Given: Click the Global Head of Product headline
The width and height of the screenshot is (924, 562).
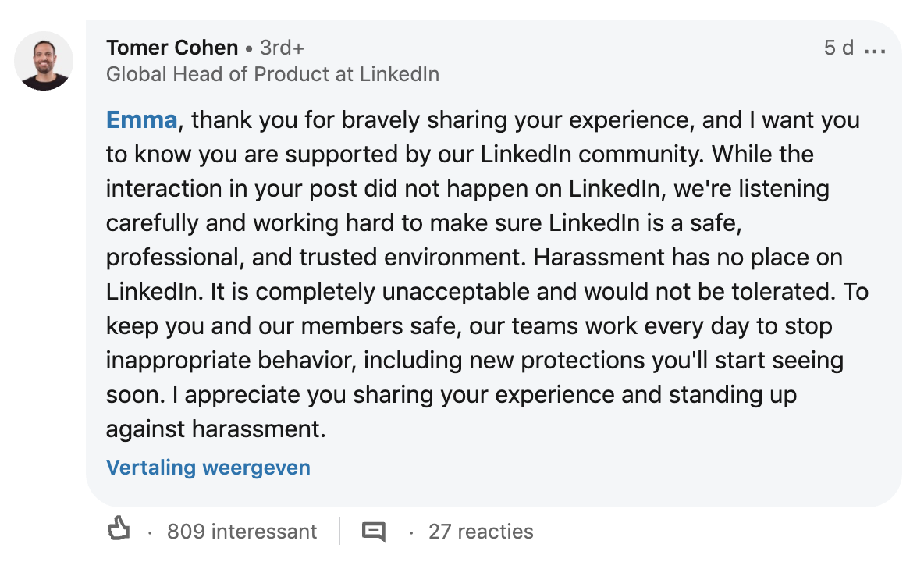Looking at the screenshot, I should click(272, 74).
